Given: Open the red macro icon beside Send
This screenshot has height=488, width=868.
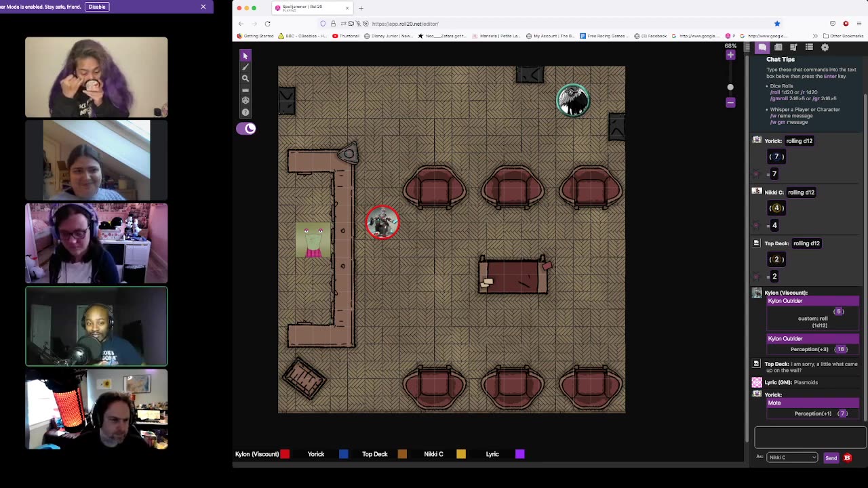Looking at the screenshot, I should (847, 458).
